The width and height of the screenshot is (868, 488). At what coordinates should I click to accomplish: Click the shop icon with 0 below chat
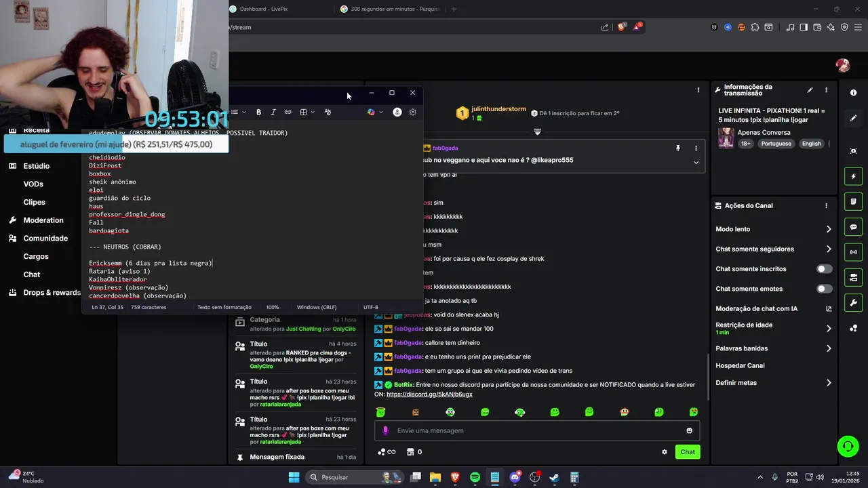(x=414, y=452)
